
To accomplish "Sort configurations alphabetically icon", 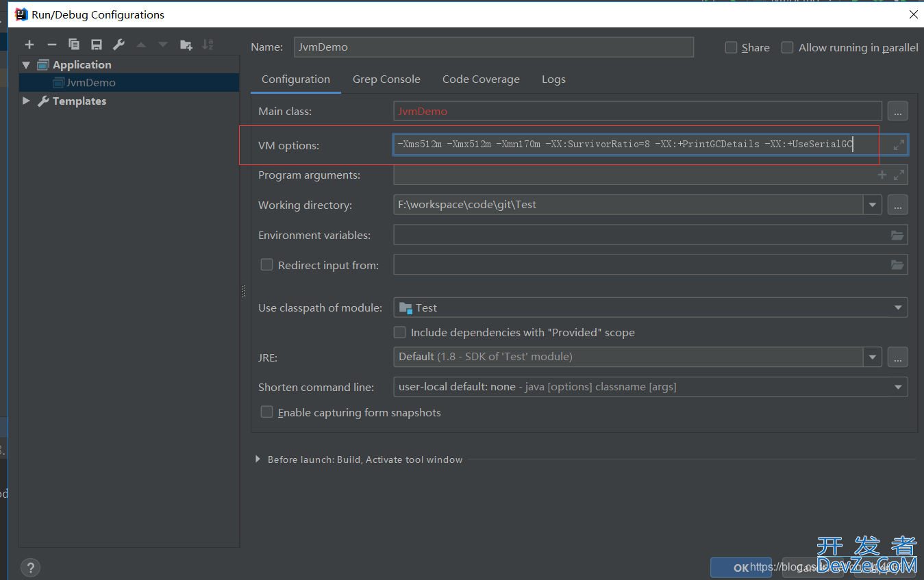I will pos(208,45).
